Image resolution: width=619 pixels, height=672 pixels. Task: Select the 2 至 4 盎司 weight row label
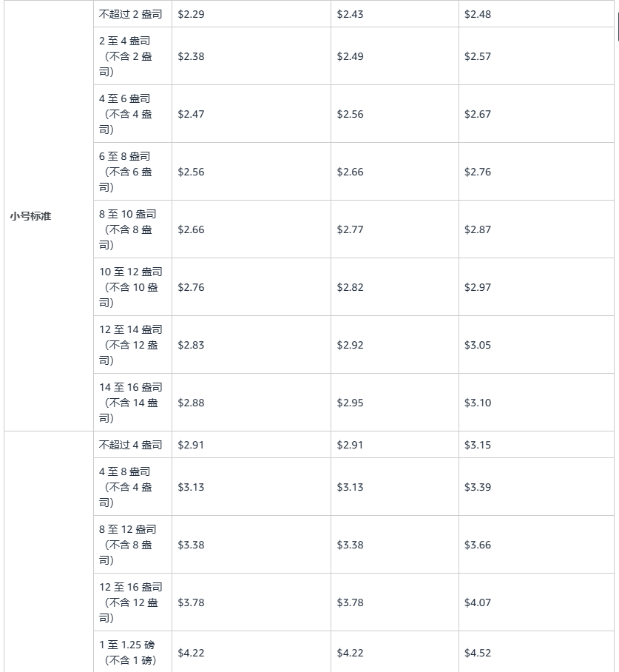point(126,56)
